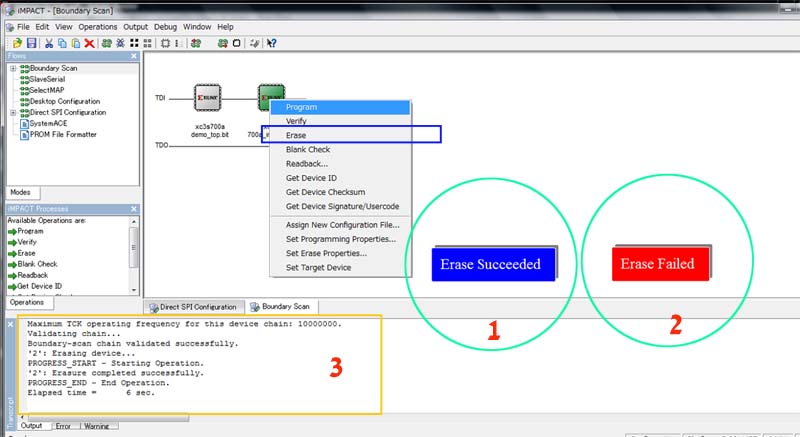Click the Paste clipboard icon
800x437 pixels.
coord(76,43)
